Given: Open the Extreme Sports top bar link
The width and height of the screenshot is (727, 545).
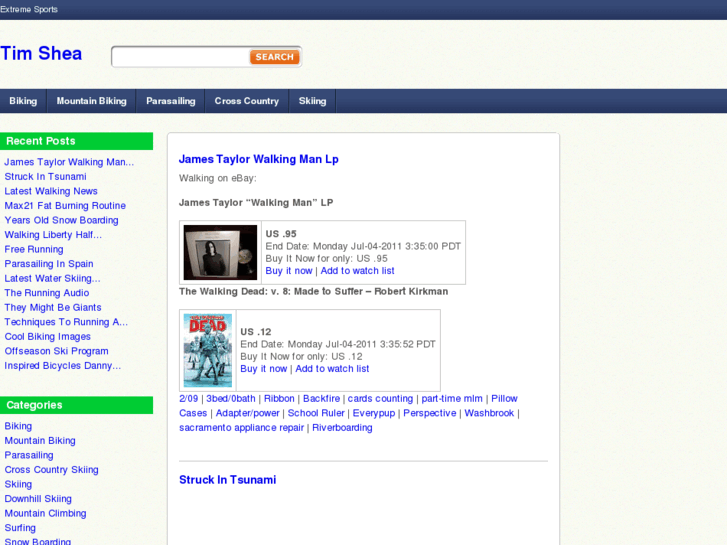Looking at the screenshot, I should 29,9.
